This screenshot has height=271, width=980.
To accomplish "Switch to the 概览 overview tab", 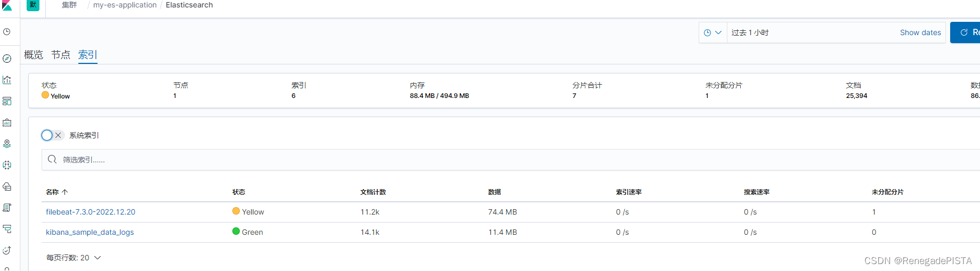I will coord(34,55).
